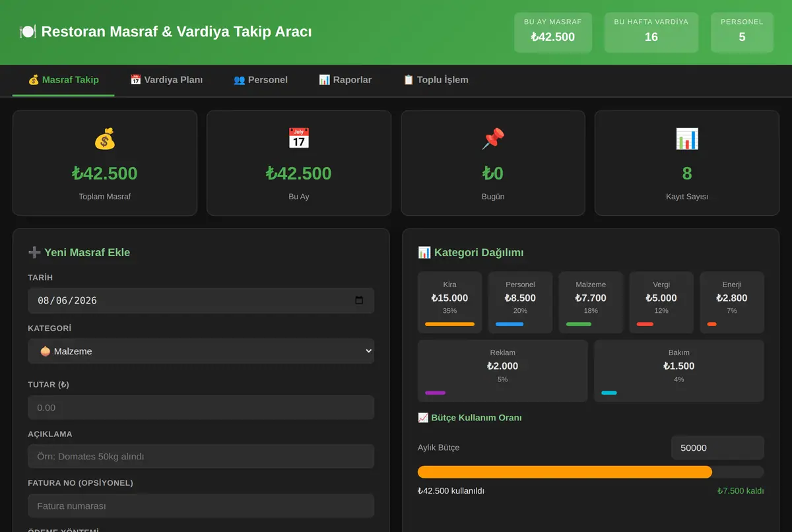Focus the Tarih date field
Viewport: 792px width, 532px height.
(x=201, y=300)
